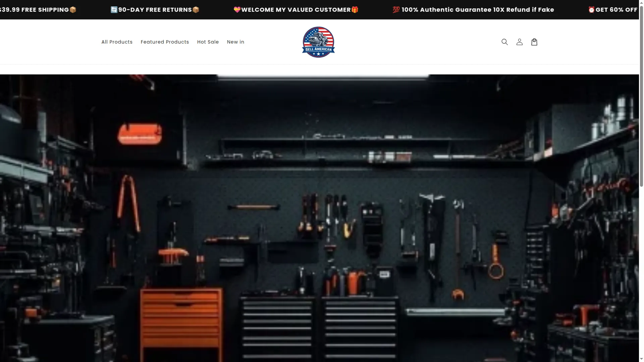Click the refresh arrows emoji before 90-DAY

(x=114, y=10)
